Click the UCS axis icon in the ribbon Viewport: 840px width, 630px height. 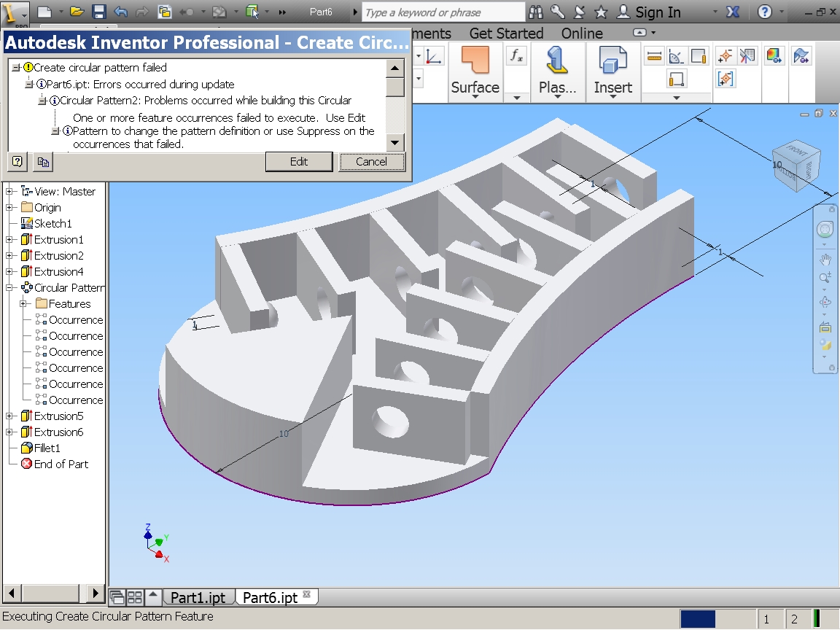[434, 56]
